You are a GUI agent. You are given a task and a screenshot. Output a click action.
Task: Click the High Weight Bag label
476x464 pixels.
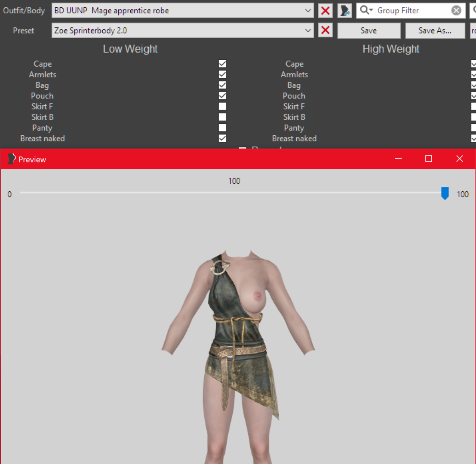point(294,85)
